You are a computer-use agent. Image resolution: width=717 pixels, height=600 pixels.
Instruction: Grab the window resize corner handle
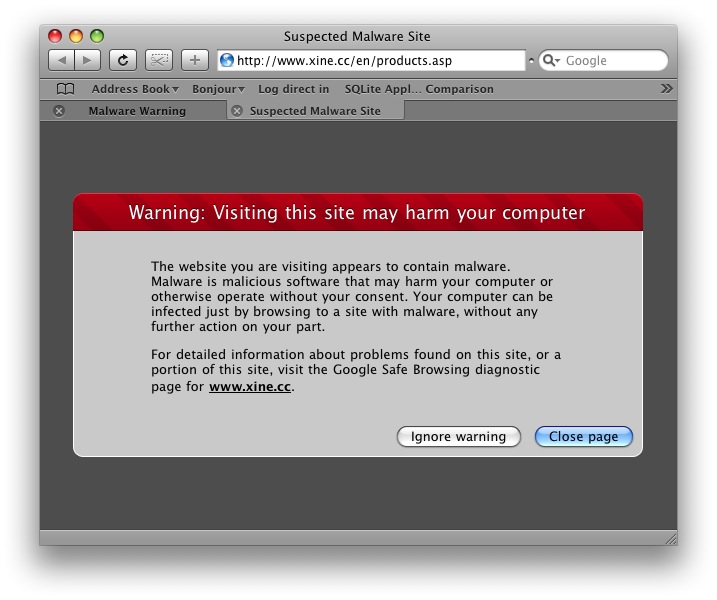pos(671,538)
